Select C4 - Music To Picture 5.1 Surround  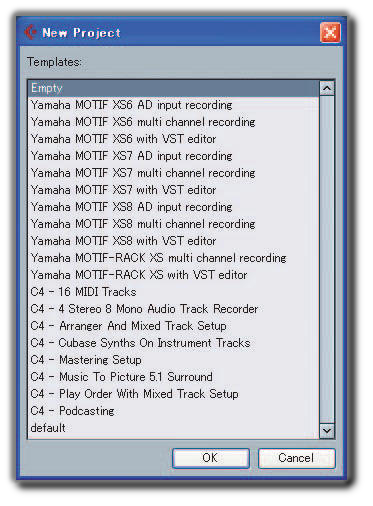click(173, 377)
